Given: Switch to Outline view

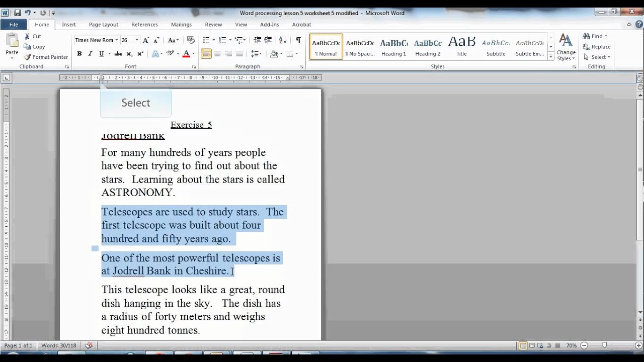Looking at the screenshot, I should (549, 345).
